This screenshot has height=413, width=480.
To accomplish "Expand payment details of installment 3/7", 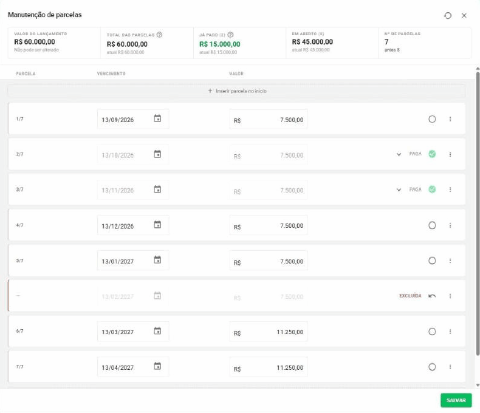I will click(399, 190).
